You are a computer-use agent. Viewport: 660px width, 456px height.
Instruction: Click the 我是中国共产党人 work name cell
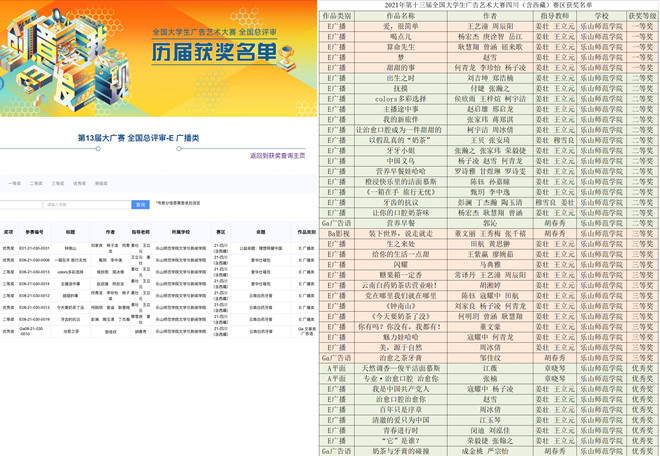[401, 389]
